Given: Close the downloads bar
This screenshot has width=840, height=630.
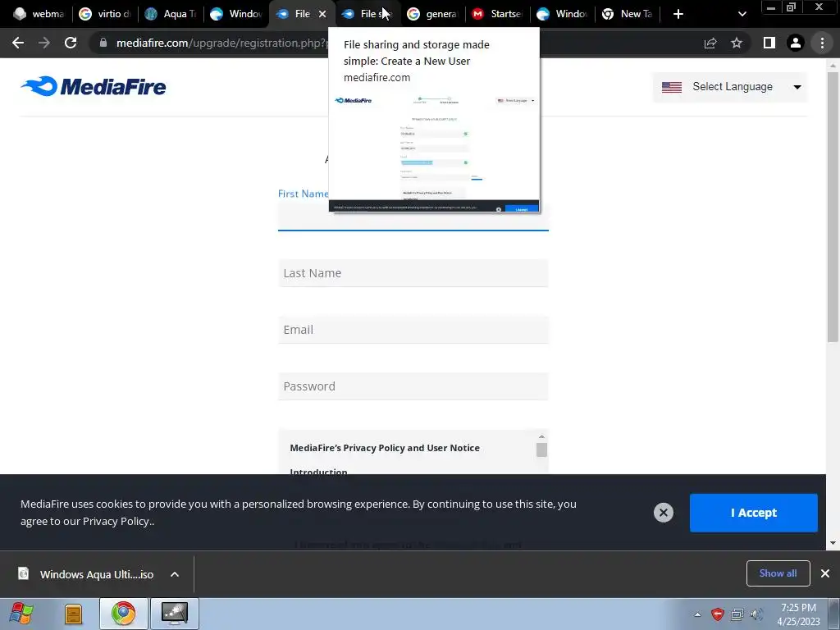Looking at the screenshot, I should [x=825, y=573].
